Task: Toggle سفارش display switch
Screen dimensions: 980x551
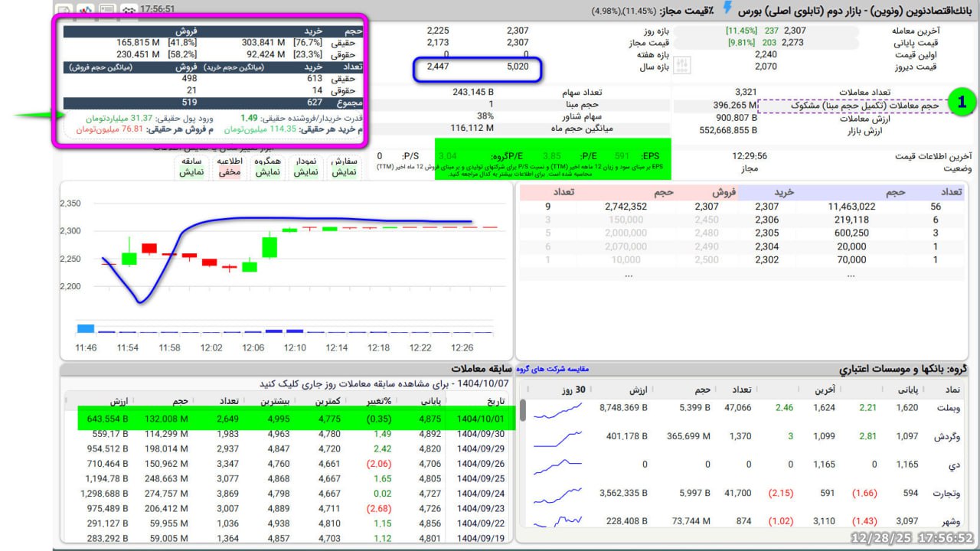Action: click(344, 167)
